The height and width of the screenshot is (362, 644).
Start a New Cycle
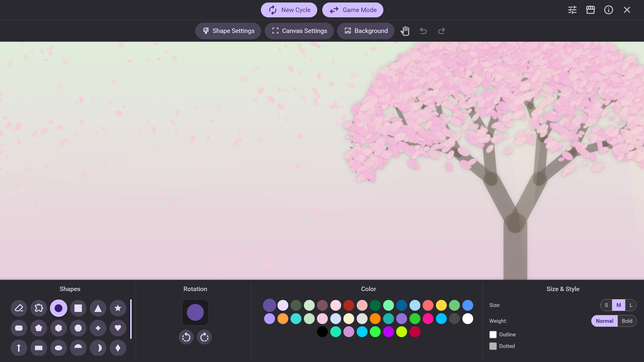coord(289,10)
